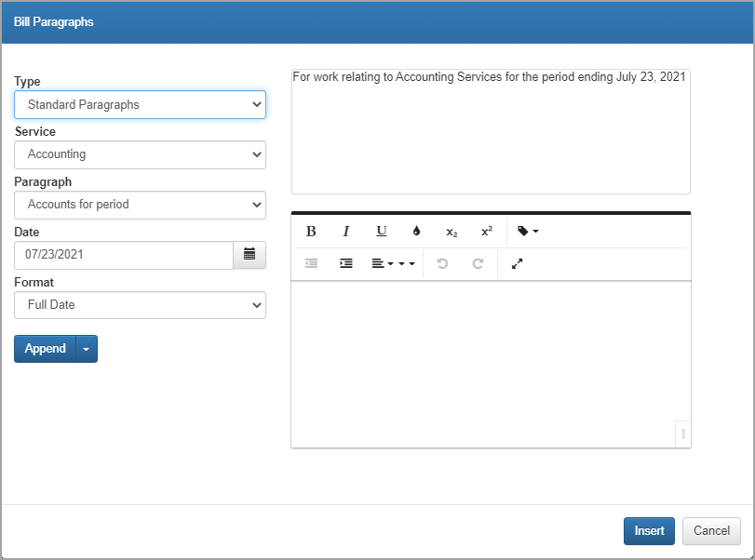Toggle italic text formatting
Image resolution: width=755 pixels, height=560 pixels.
pyautogui.click(x=345, y=232)
